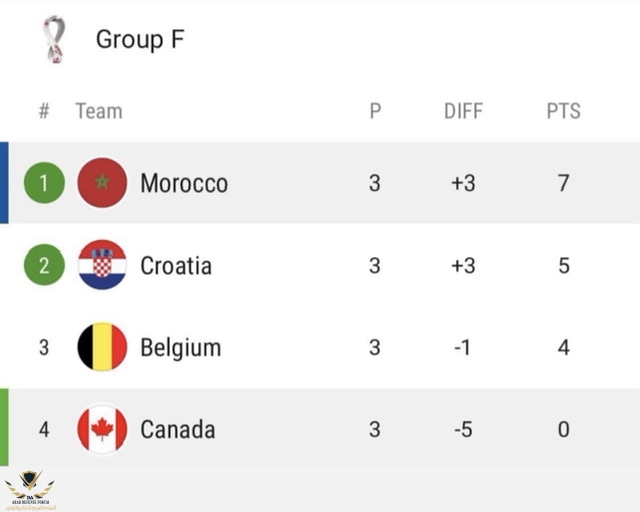
Task: Select the Croatia flag icon
Action: coord(102,265)
